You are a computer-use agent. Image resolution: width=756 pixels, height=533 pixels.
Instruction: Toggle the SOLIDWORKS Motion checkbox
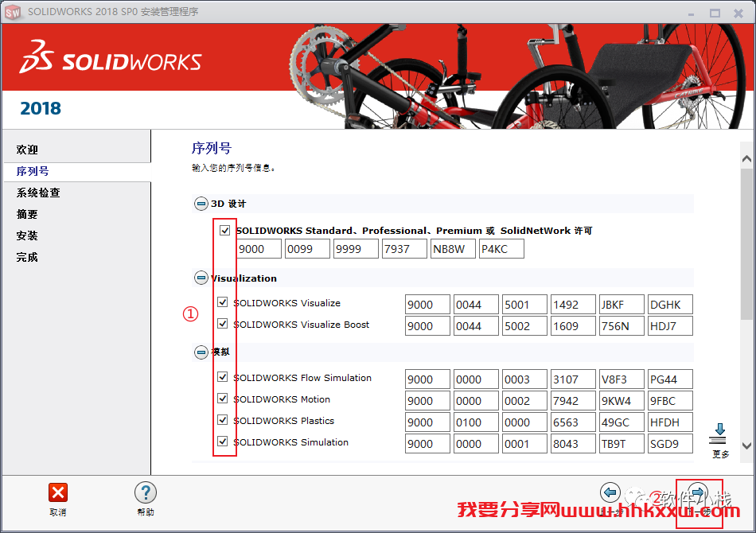coord(222,398)
